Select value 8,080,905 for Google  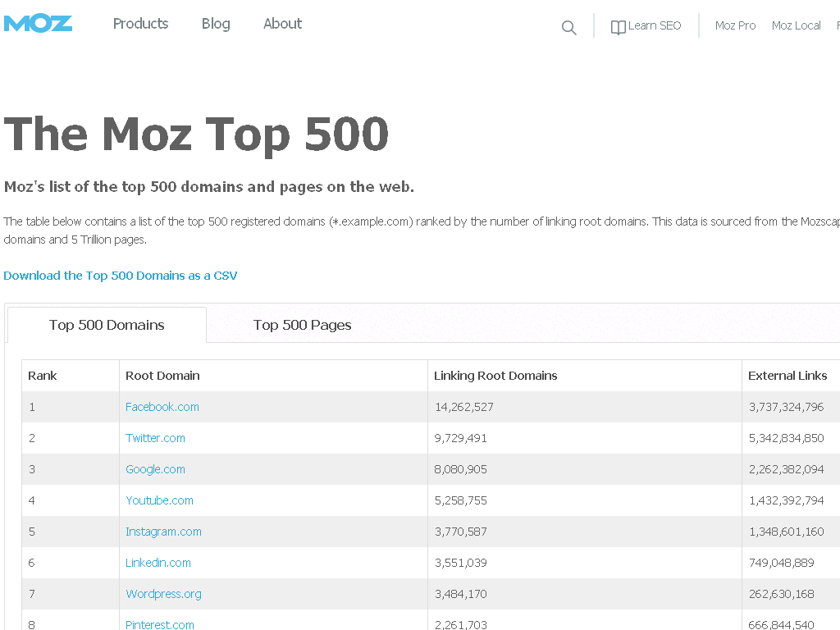tap(461, 469)
